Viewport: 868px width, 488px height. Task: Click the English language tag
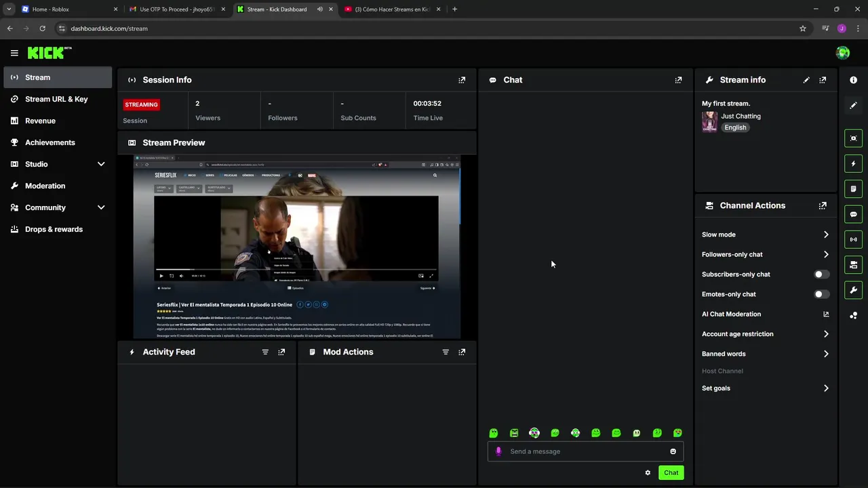point(735,127)
